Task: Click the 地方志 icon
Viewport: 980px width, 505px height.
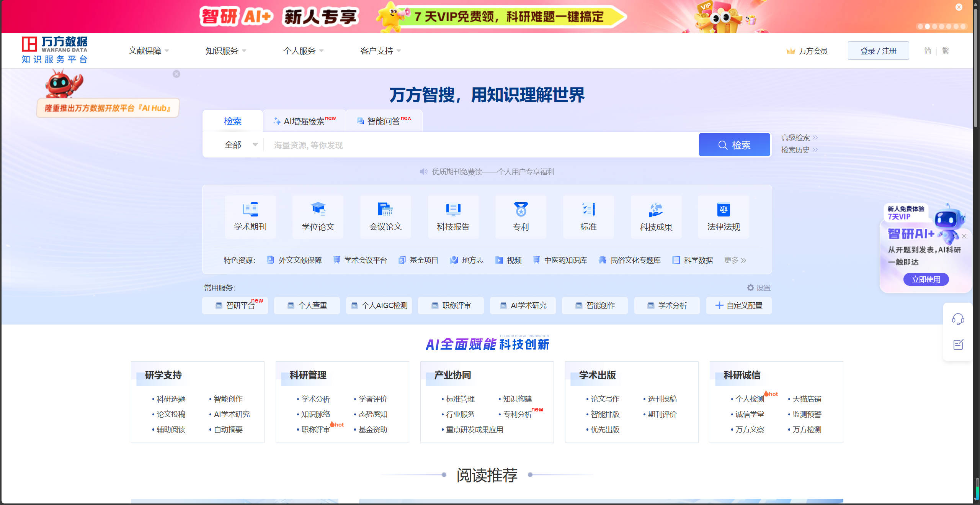Action: [454, 260]
